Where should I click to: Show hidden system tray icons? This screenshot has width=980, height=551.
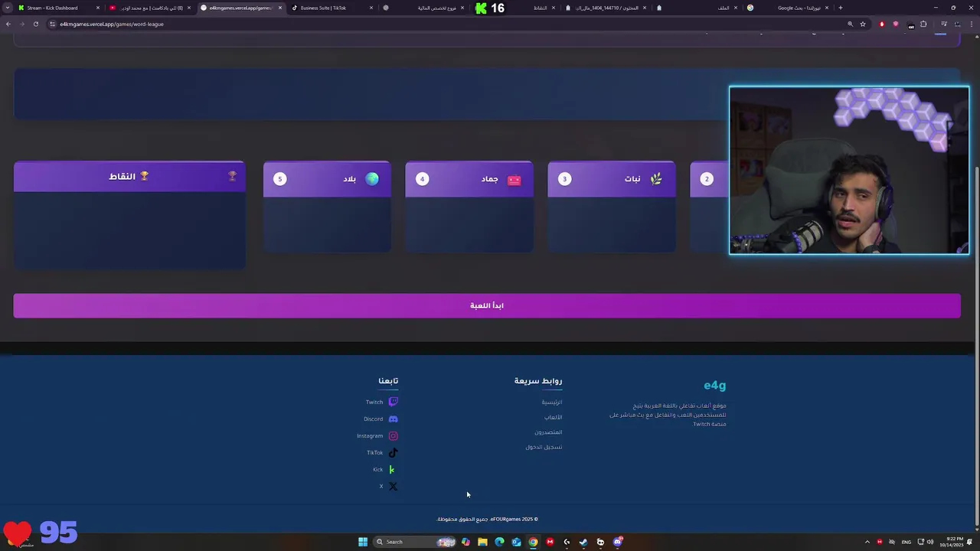pos(867,542)
